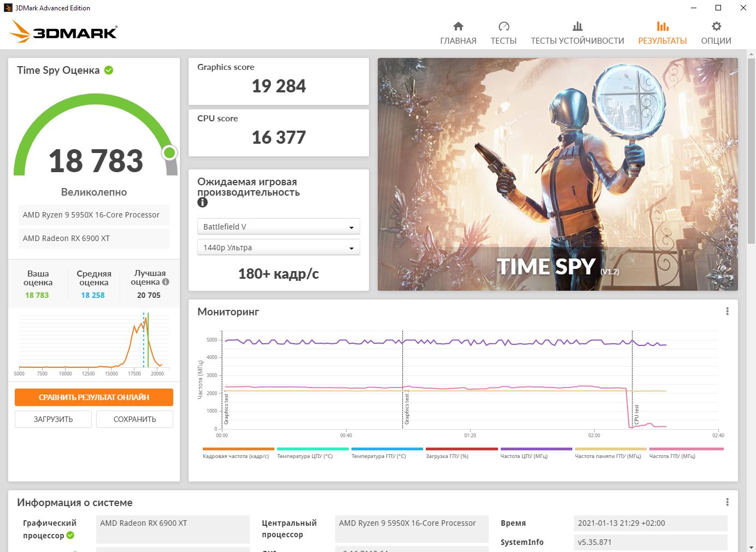Click СРАВНИТЬ РЕЗУЛЬТАТ ОНЛАЙН button
The height and width of the screenshot is (552, 756).
pyautogui.click(x=94, y=397)
